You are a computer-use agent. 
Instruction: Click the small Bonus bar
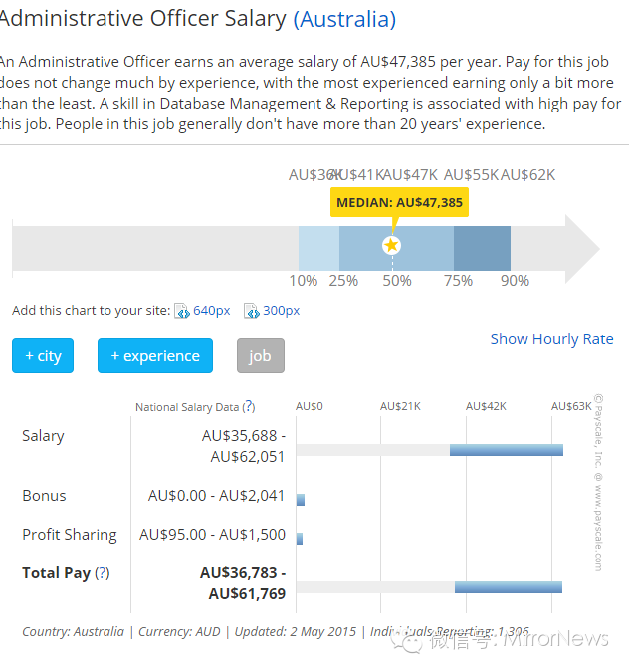[x=301, y=500]
